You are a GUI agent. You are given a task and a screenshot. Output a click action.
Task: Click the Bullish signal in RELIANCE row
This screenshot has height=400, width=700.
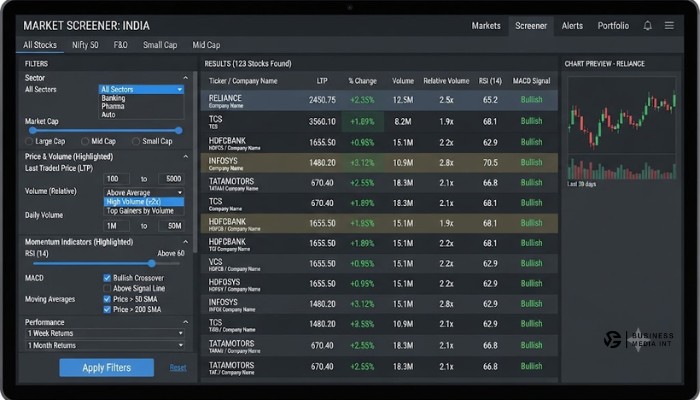click(531, 100)
